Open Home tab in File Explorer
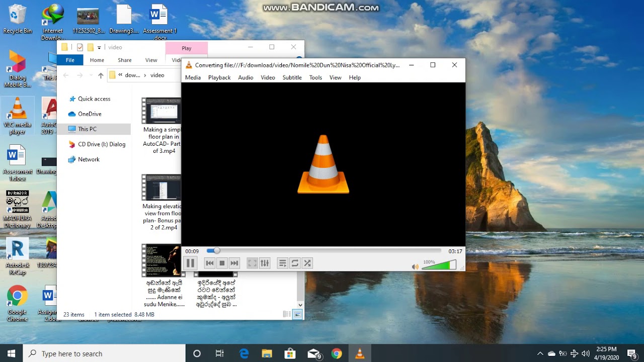The height and width of the screenshot is (362, 644). click(97, 60)
